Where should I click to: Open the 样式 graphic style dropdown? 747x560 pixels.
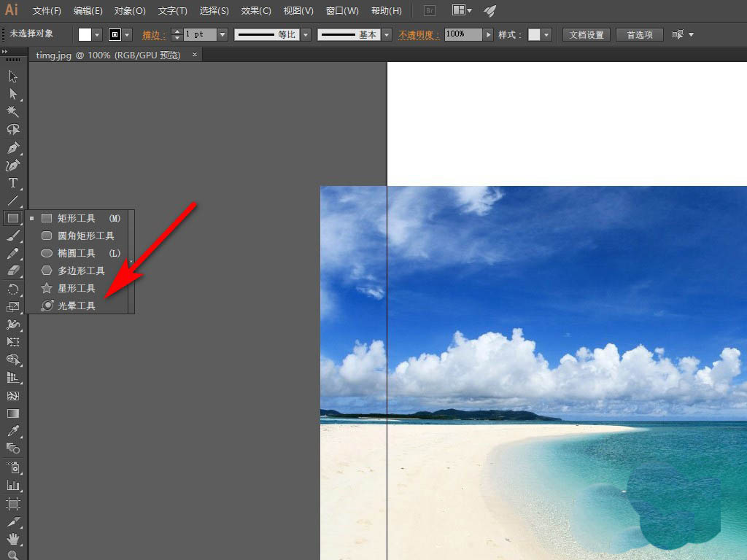(546, 34)
